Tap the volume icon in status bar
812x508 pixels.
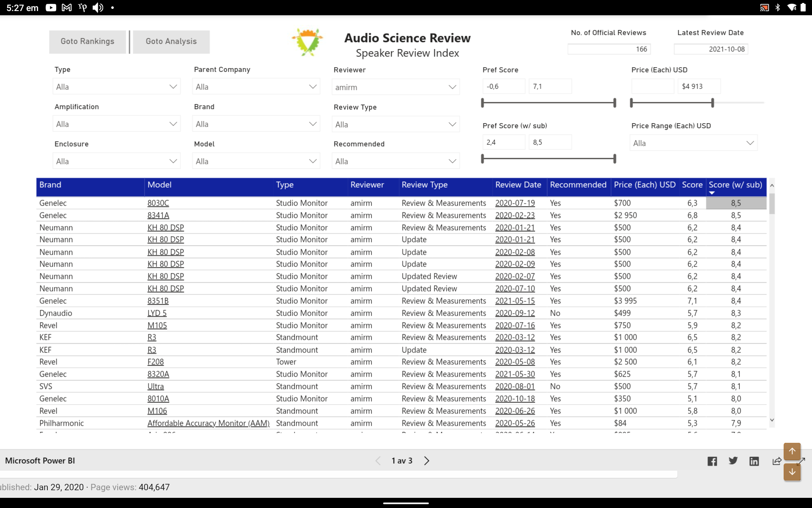(x=98, y=8)
